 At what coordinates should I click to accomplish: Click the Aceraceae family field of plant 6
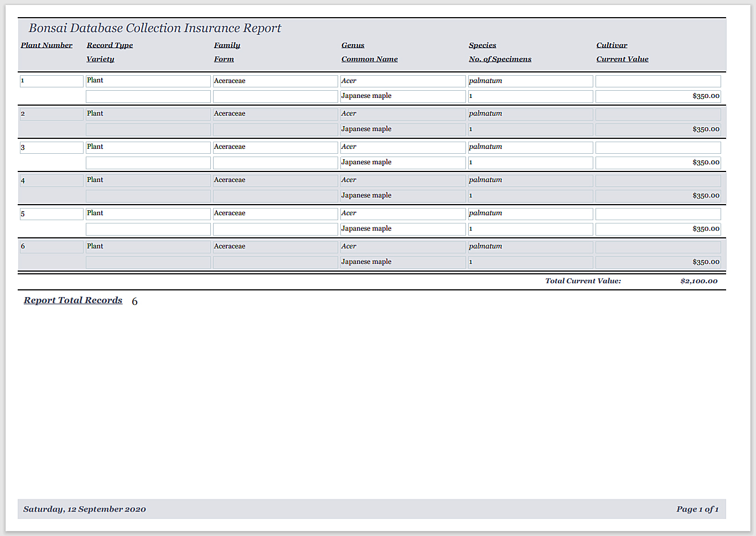276,247
